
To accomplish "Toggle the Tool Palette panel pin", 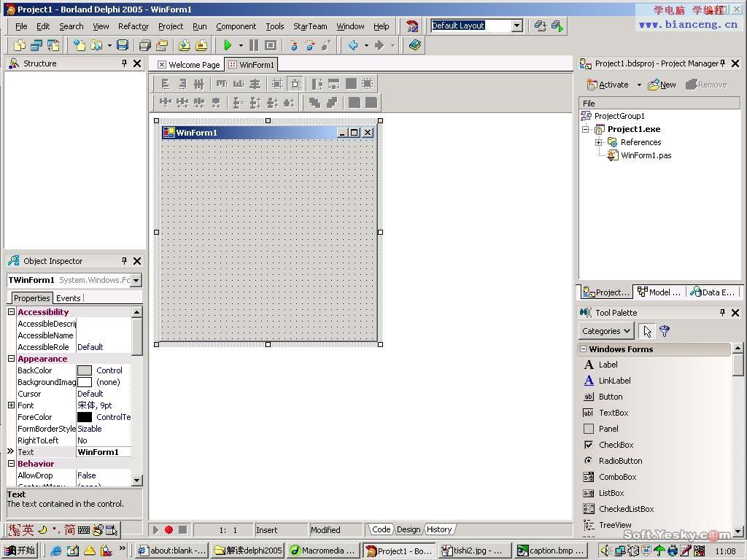I will pos(723,312).
